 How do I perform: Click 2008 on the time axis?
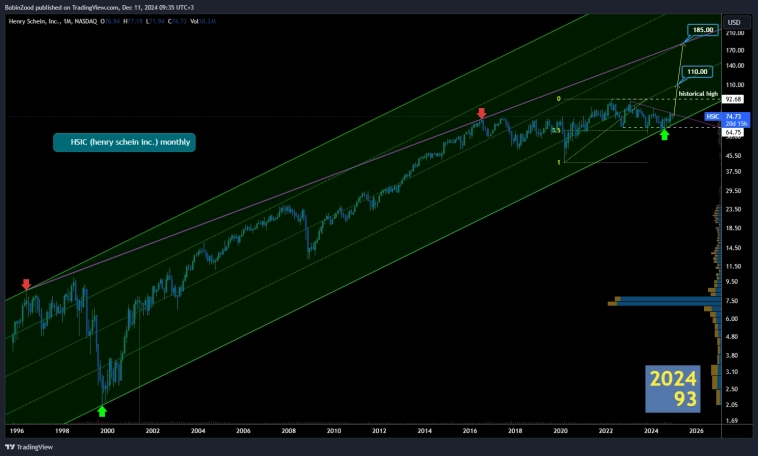[289, 430]
